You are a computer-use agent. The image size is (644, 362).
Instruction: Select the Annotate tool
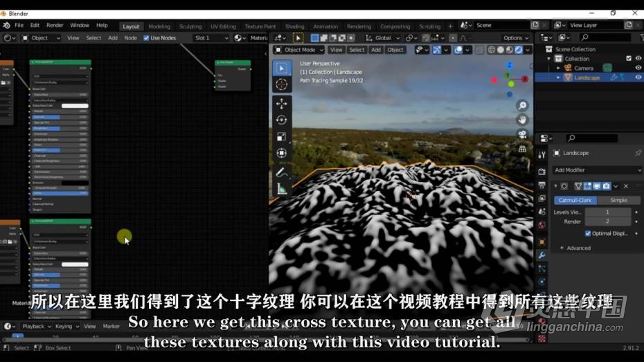(x=281, y=172)
